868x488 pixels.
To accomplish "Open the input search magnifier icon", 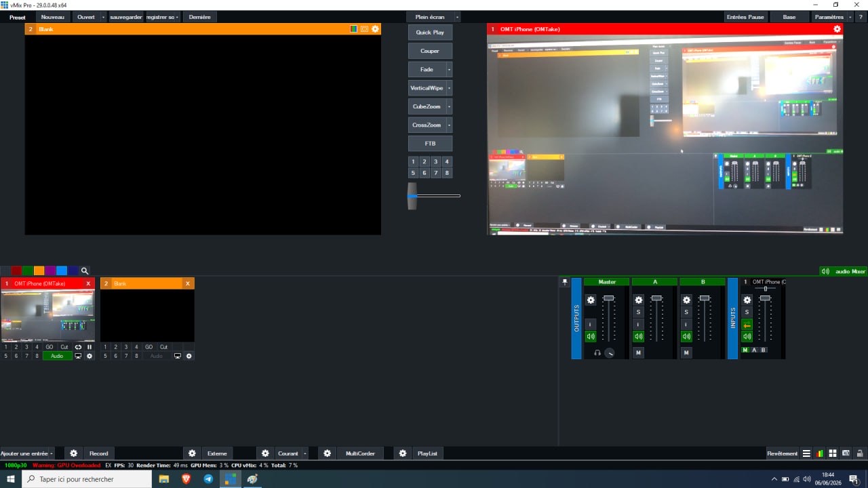I will click(85, 270).
